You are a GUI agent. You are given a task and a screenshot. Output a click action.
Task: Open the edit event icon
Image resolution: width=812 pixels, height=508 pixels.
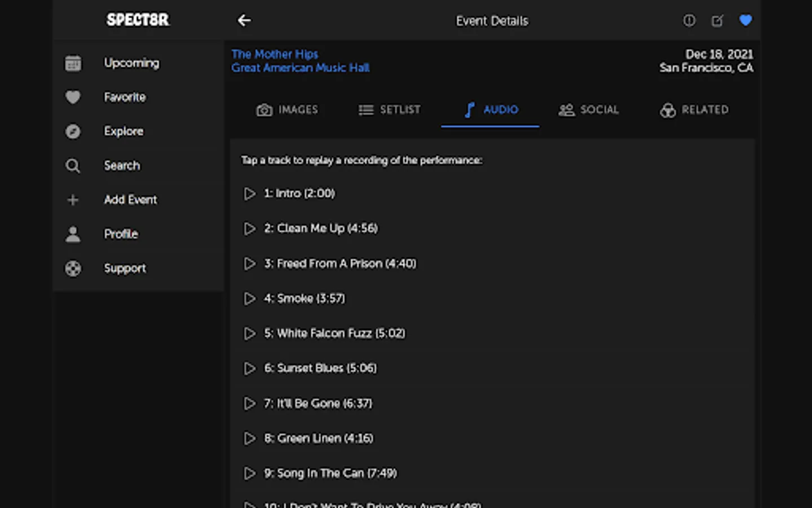pos(717,21)
